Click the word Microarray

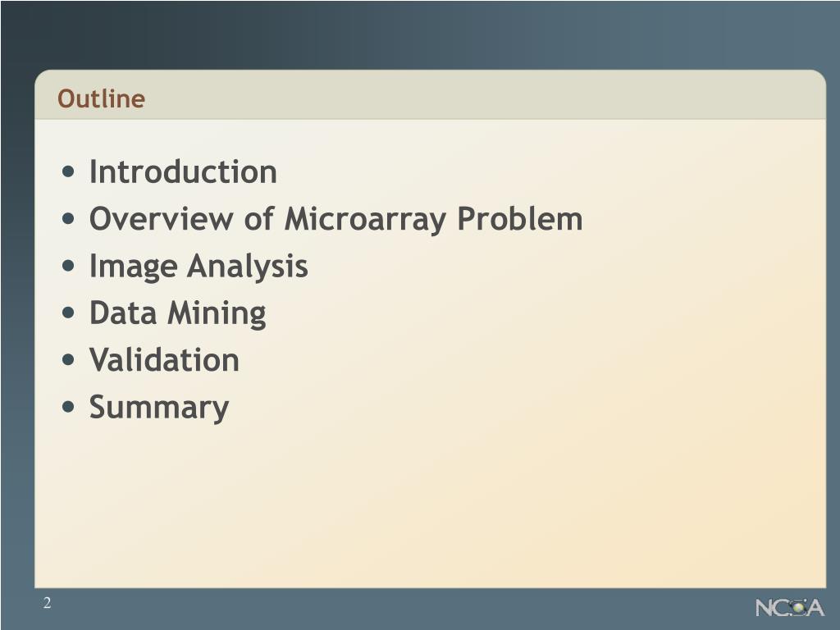click(365, 220)
